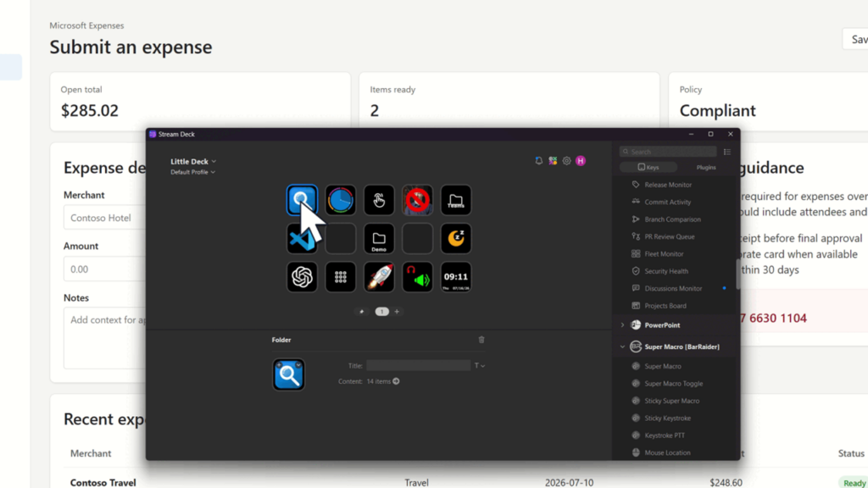Open the Default Profile dropdown

pos(192,172)
